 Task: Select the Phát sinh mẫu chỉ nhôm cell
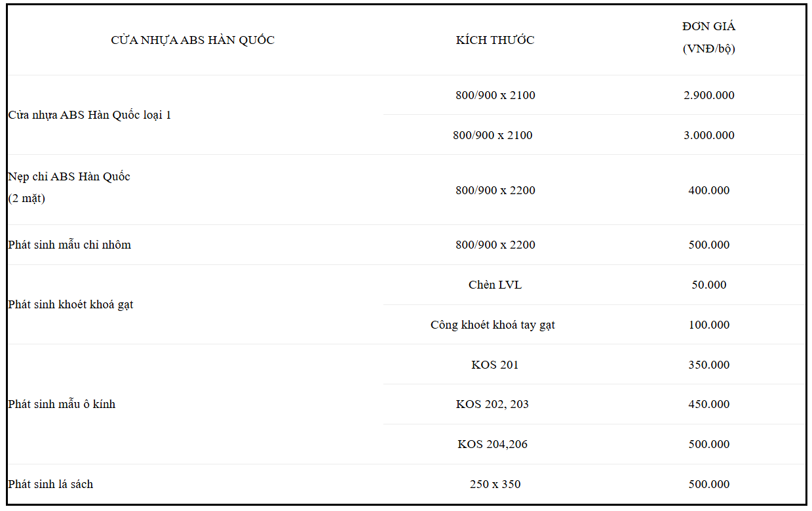pyautogui.click(x=69, y=245)
